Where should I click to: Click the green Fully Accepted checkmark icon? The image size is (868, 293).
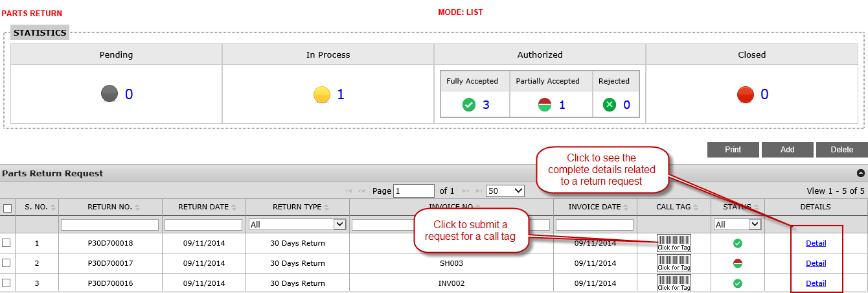click(x=469, y=104)
